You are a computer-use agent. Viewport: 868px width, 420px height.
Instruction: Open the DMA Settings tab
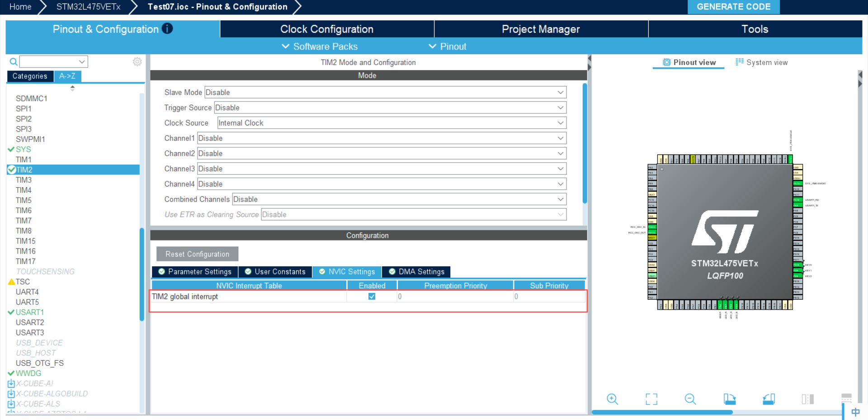coord(416,272)
